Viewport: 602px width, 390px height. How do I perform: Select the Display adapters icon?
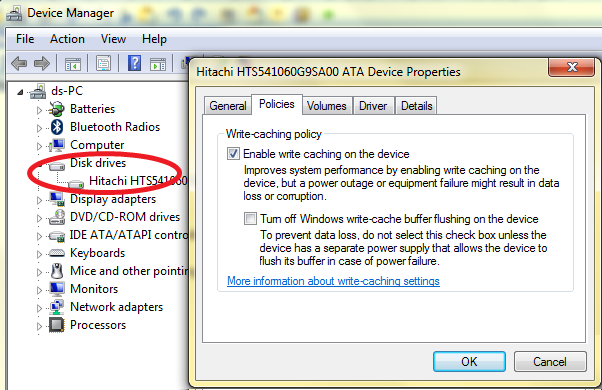pos(57,199)
